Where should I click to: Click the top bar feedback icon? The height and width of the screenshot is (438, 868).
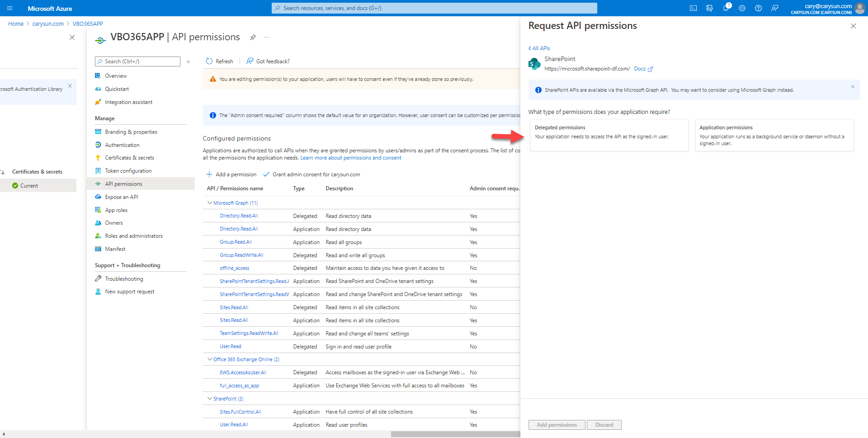click(774, 8)
